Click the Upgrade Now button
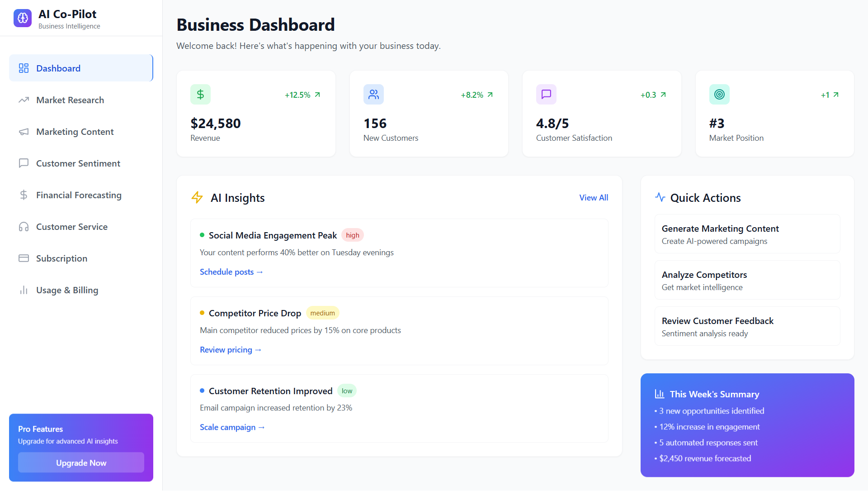Image resolution: width=868 pixels, height=491 pixels. pos(81,462)
